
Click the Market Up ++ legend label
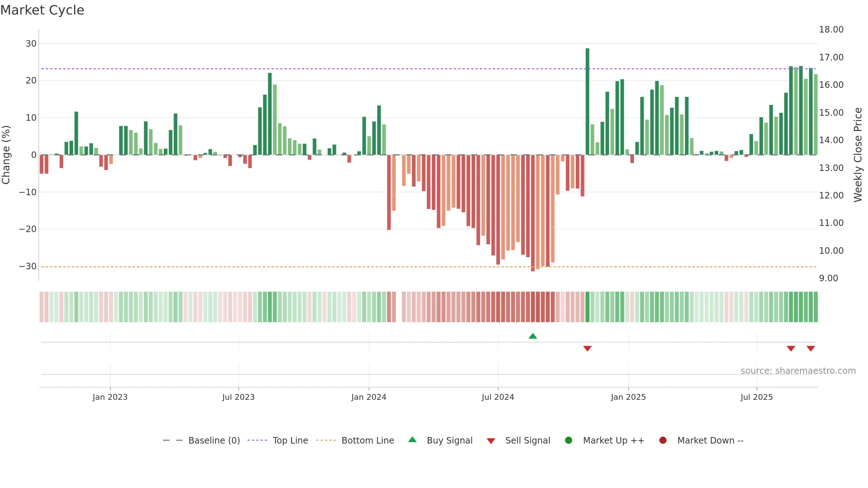coord(614,440)
